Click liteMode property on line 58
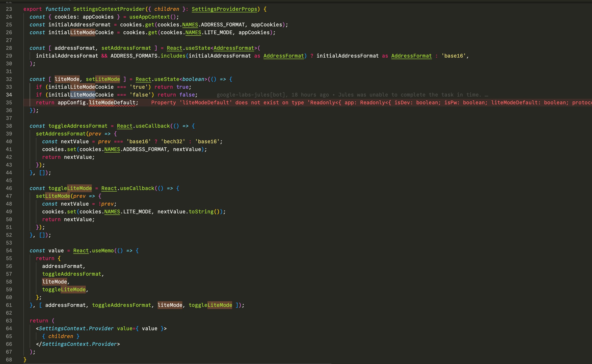 tap(54, 282)
